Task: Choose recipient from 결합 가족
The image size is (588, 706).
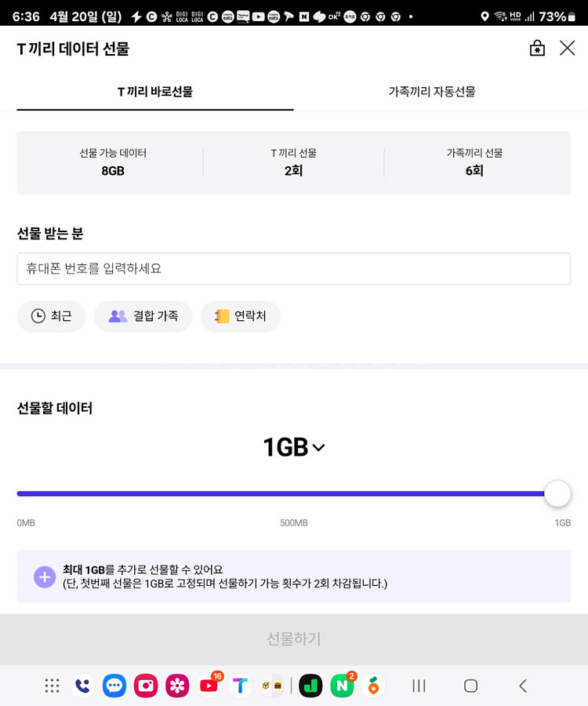Action: coord(143,316)
